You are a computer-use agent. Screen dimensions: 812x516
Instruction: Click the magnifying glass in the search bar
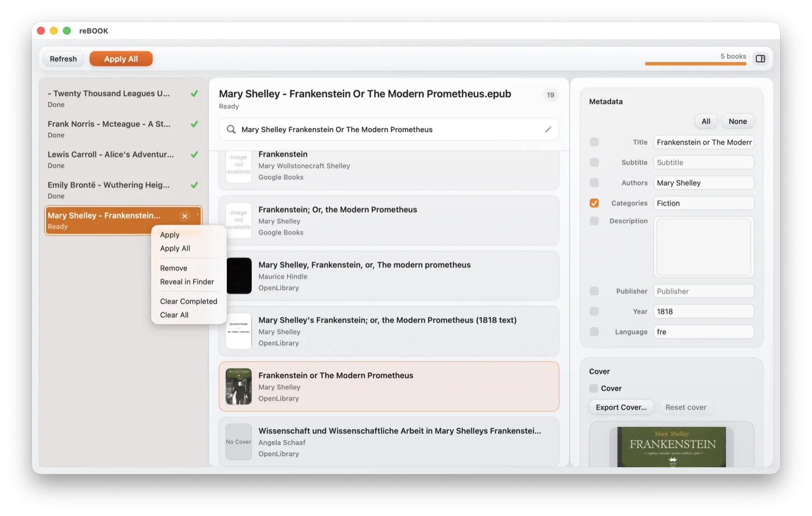click(232, 129)
